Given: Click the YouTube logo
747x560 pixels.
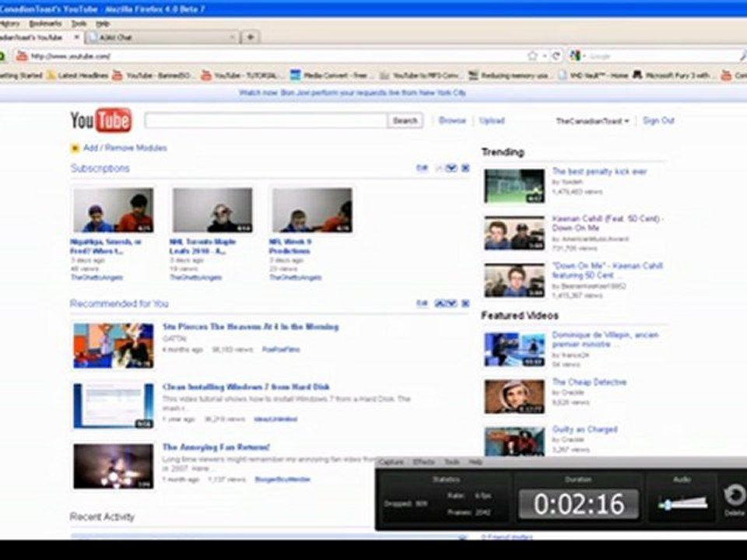Looking at the screenshot, I should 101,120.
